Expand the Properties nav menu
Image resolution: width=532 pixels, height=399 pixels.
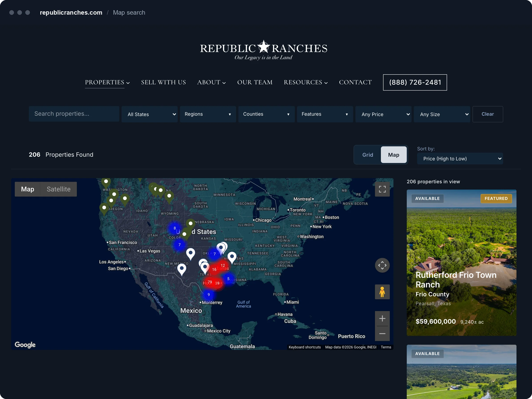tap(107, 82)
